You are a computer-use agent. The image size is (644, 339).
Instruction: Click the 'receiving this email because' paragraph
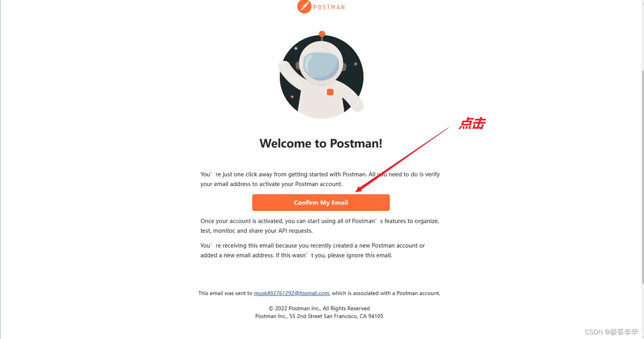coord(313,251)
